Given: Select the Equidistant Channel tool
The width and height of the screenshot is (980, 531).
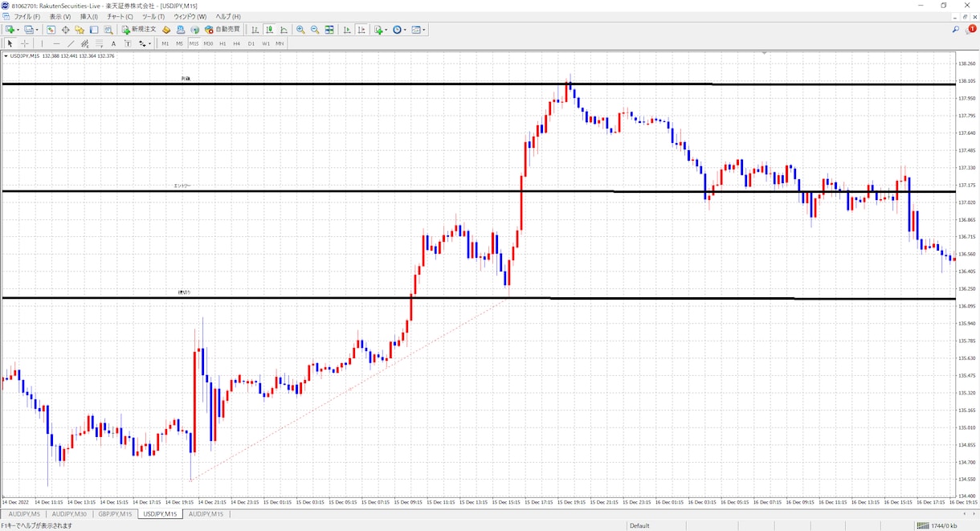Looking at the screenshot, I should click(x=85, y=43).
